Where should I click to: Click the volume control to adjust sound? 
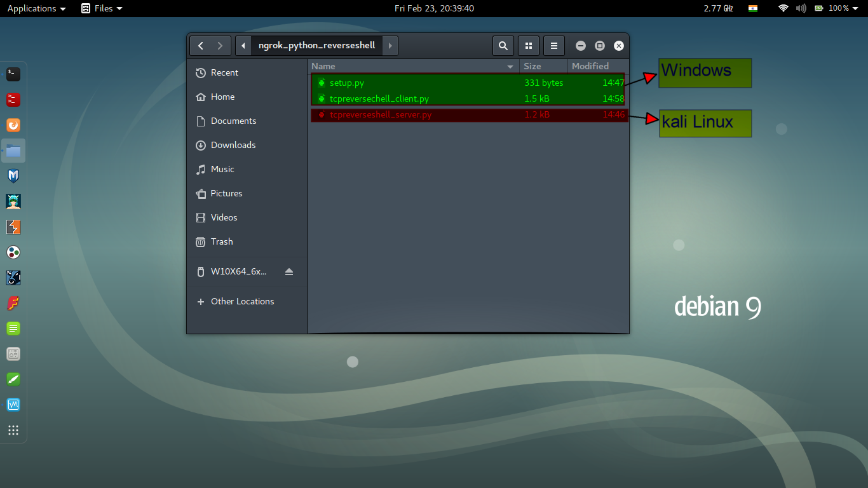pos(800,8)
